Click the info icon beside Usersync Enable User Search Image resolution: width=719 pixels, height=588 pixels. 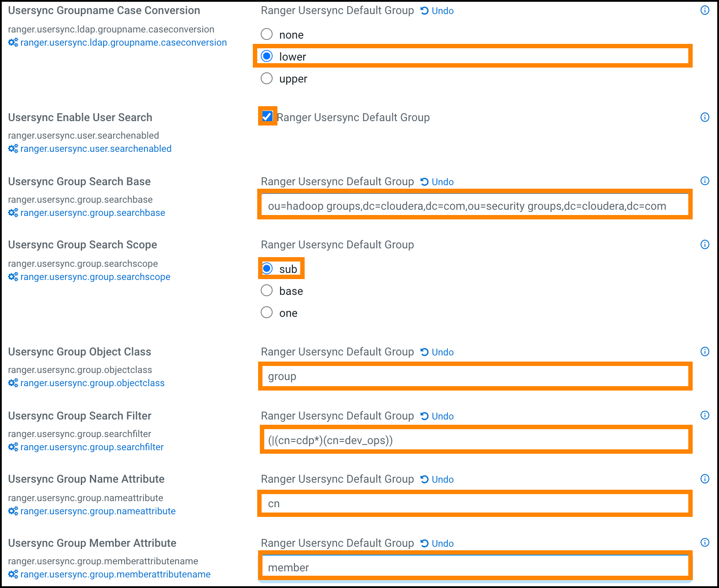[x=705, y=117]
